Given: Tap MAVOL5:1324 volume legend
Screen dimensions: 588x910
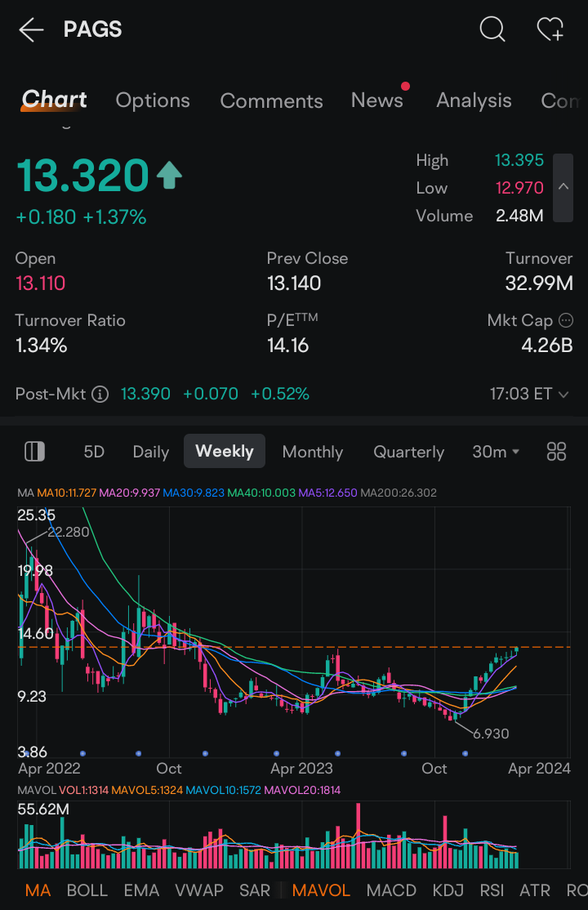Looking at the screenshot, I should point(147,790).
